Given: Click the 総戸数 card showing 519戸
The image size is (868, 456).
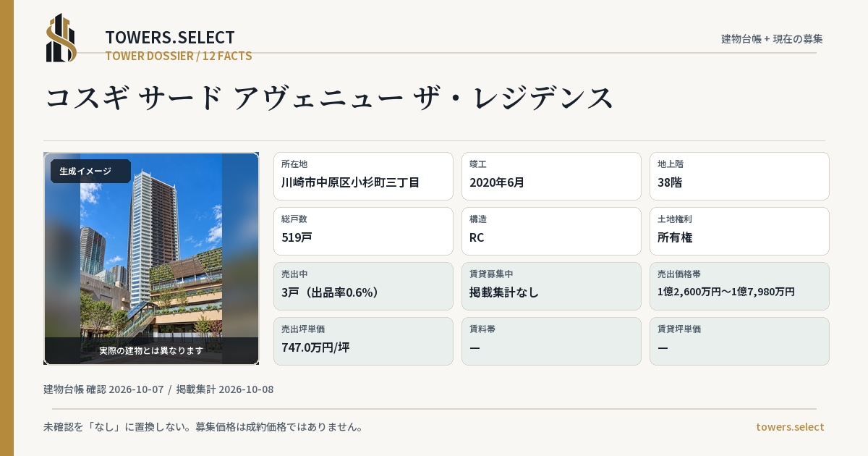Looking at the screenshot, I should click(363, 231).
